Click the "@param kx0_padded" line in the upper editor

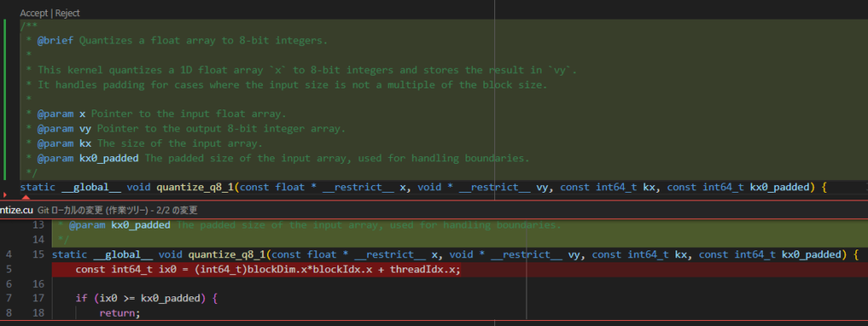point(277,158)
